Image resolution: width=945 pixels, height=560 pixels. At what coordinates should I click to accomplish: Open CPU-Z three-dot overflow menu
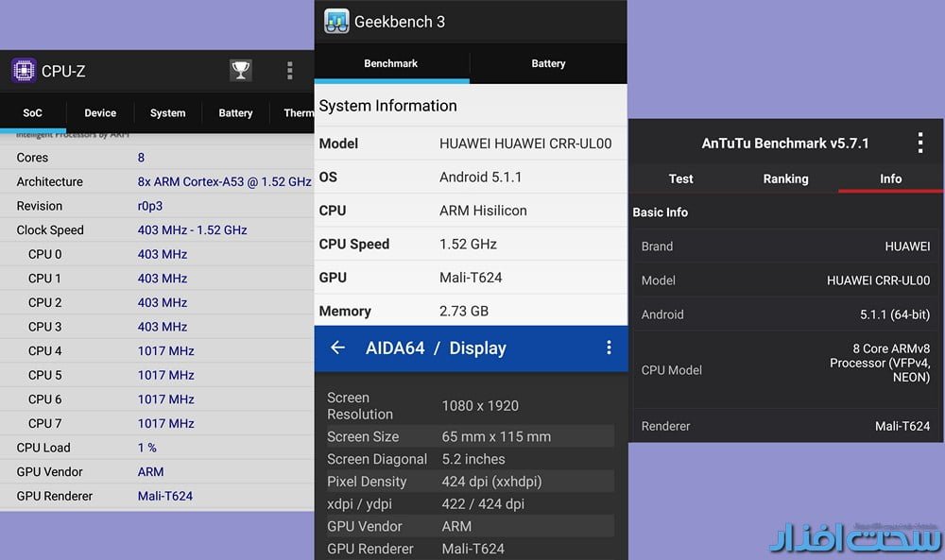[x=289, y=71]
